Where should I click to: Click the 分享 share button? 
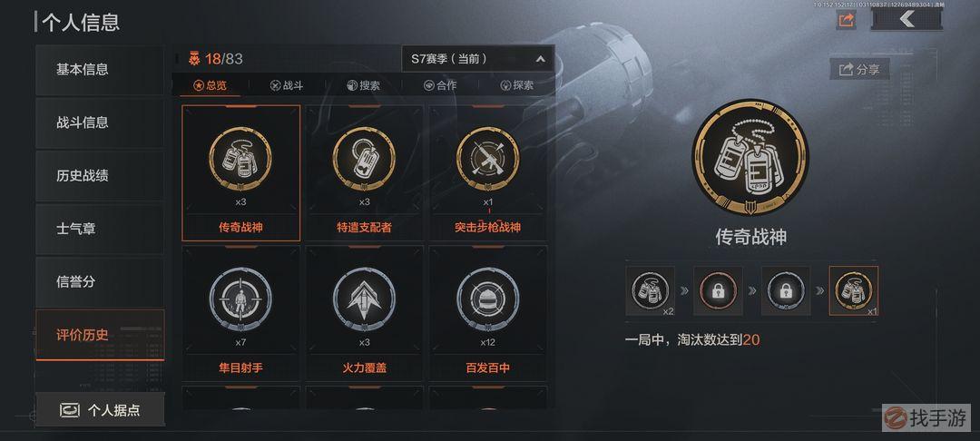(859, 69)
